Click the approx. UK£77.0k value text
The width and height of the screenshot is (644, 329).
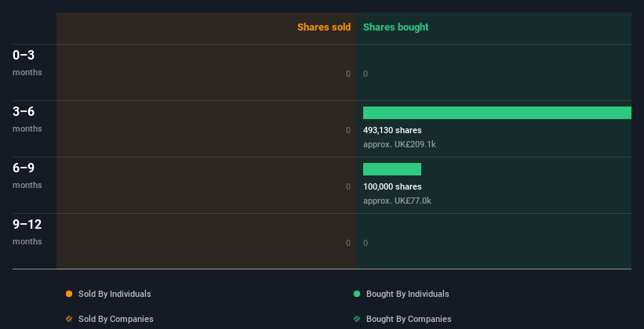(397, 201)
